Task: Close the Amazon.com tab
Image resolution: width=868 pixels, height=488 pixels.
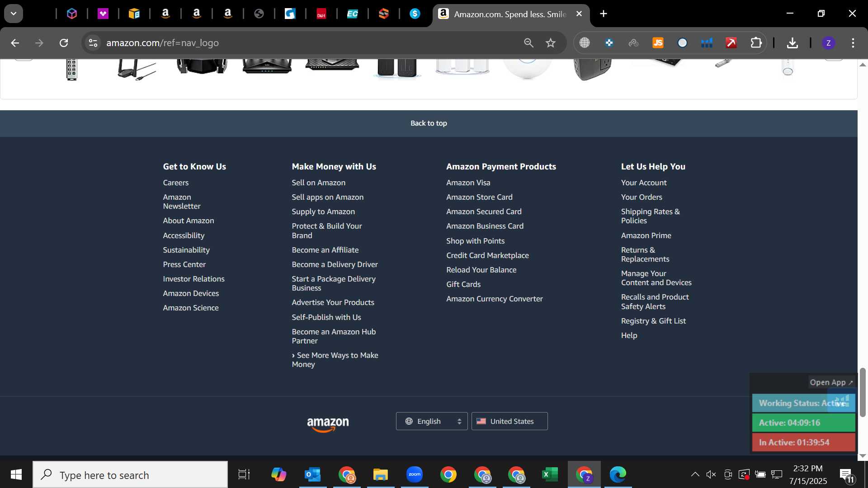Action: click(x=579, y=14)
